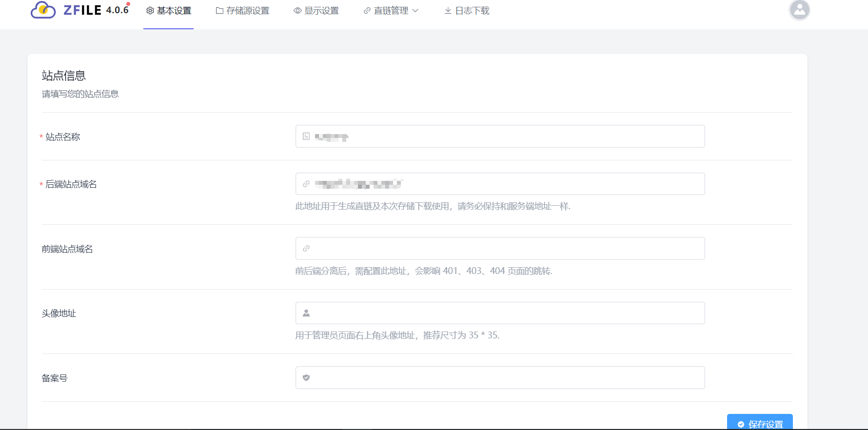Click the ZFILE 4.0.6 version text

click(117, 10)
